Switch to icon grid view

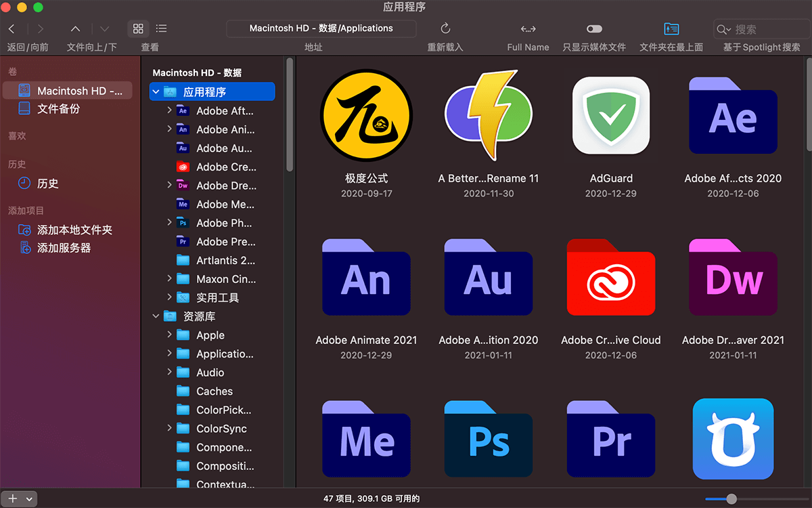138,28
